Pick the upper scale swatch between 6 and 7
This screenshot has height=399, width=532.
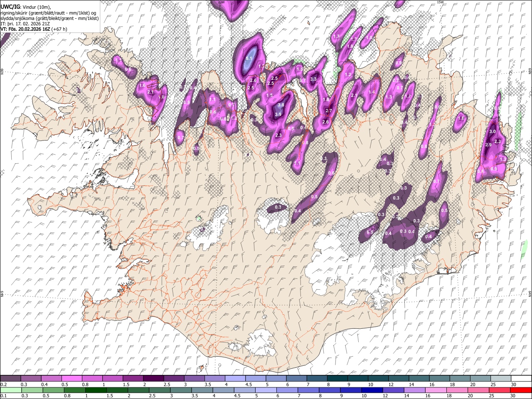pos(296,378)
